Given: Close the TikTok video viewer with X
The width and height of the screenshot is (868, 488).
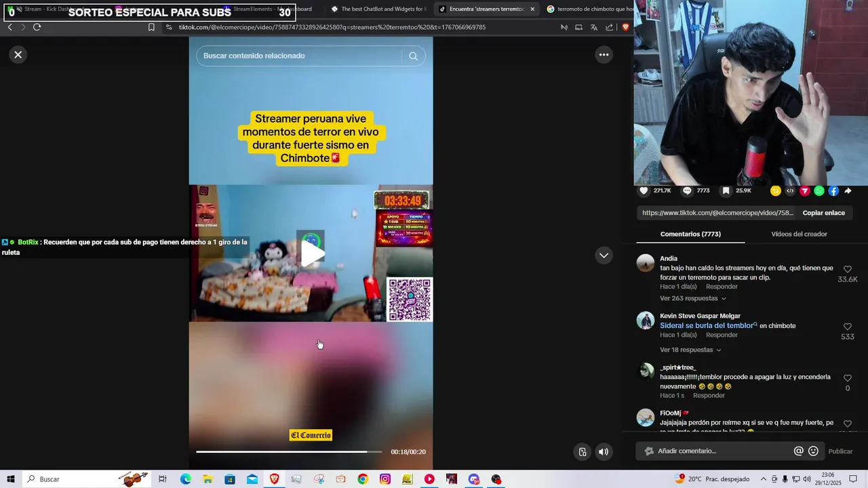Looking at the screenshot, I should point(18,55).
